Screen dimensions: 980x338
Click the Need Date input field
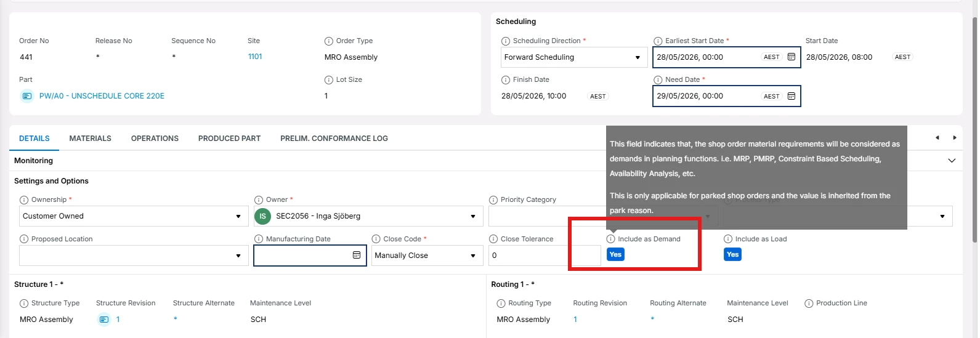(727, 96)
